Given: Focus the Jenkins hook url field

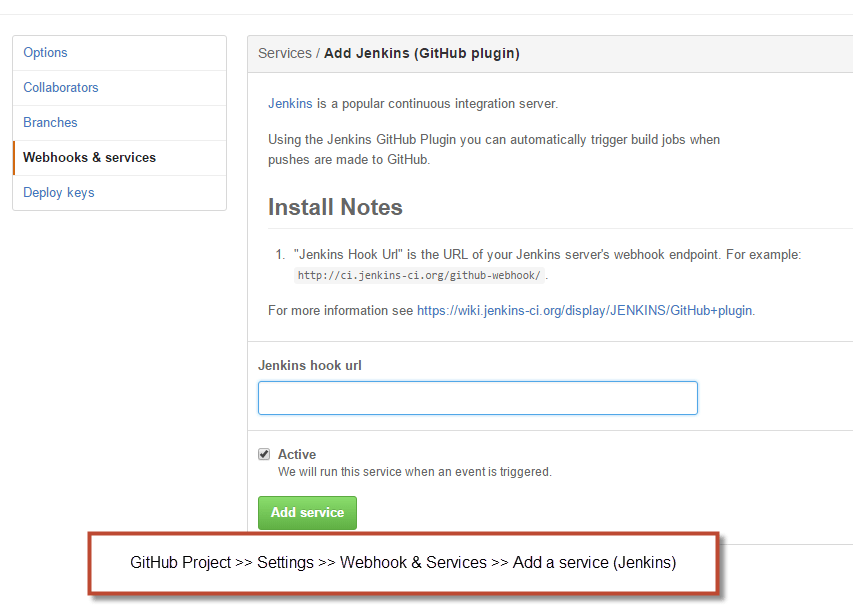Looking at the screenshot, I should pyautogui.click(x=478, y=398).
